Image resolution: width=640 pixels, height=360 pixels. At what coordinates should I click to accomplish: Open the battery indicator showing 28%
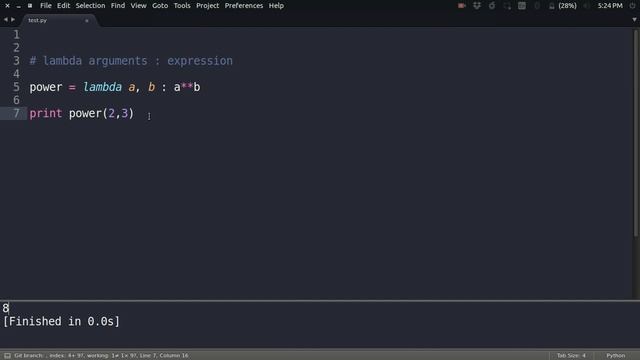click(562, 6)
